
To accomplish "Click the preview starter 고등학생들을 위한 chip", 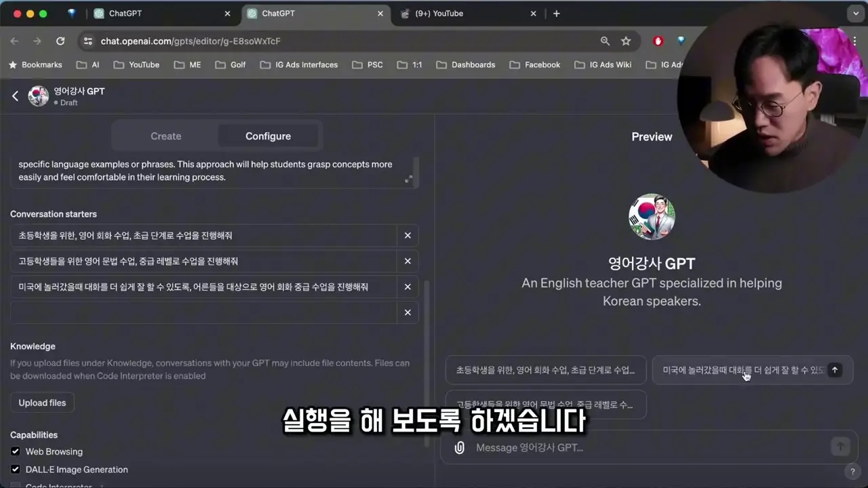I will (x=546, y=405).
